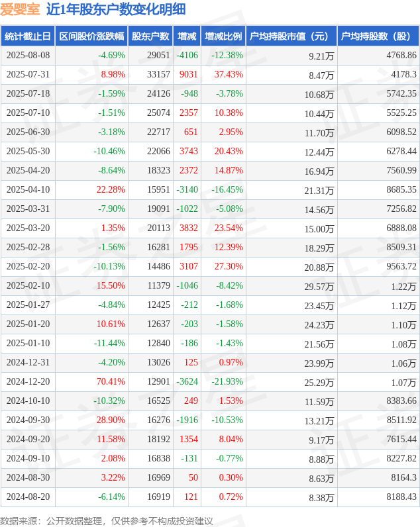Select the -21.93% change ratio cell

(227, 382)
